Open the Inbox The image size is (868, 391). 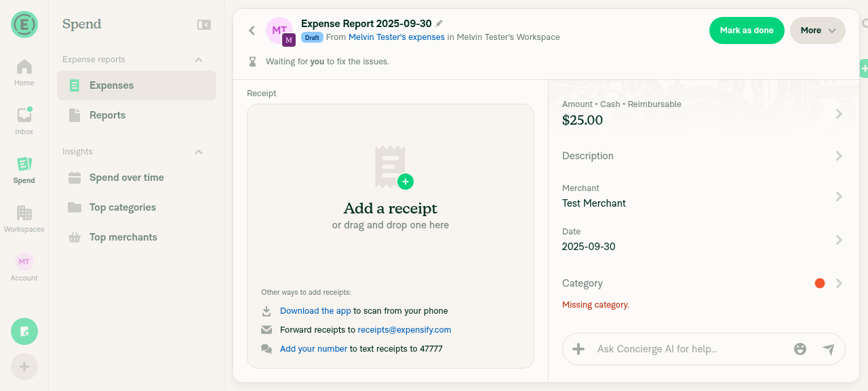pyautogui.click(x=24, y=121)
